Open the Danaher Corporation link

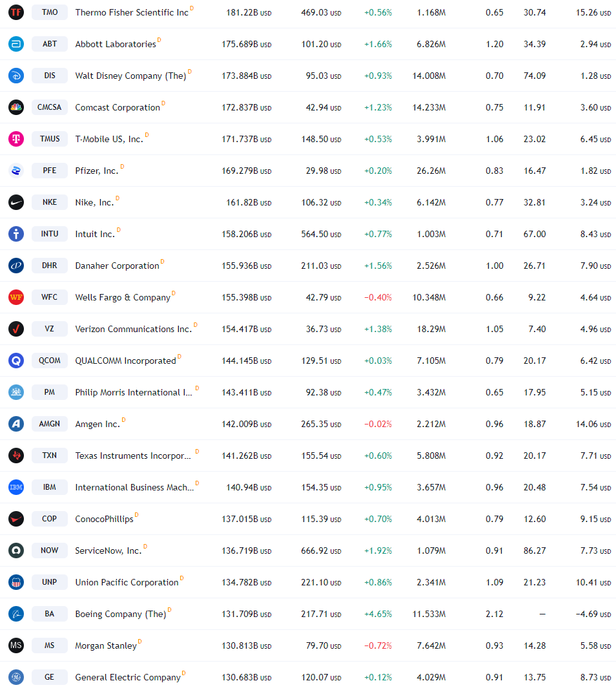(x=117, y=266)
